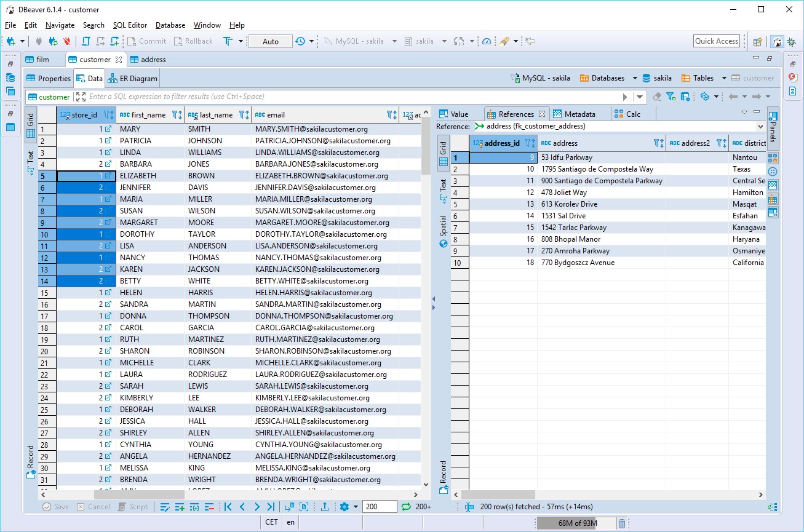Click the SQL filter input field
Screen dimensions: 804x532
pyautogui.click(x=246, y=97)
